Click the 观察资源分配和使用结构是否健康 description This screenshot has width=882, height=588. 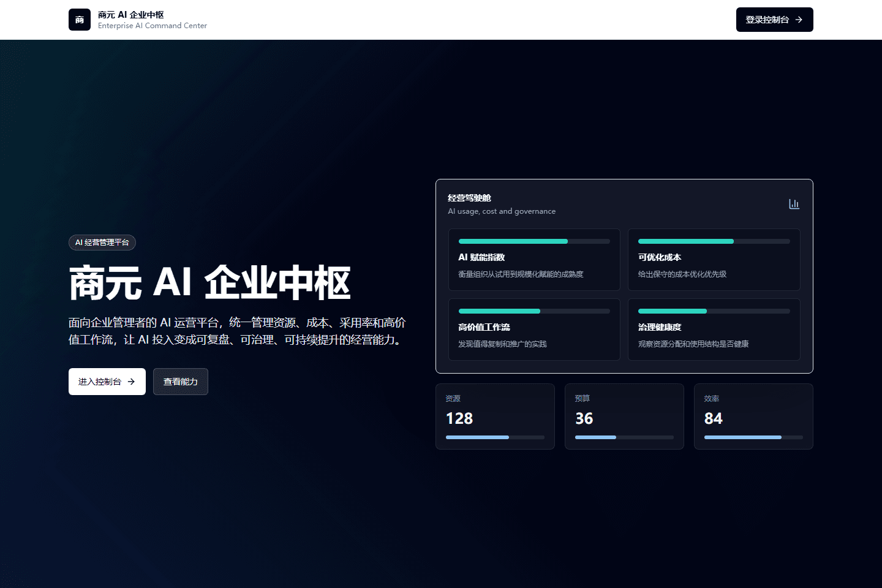click(x=693, y=344)
